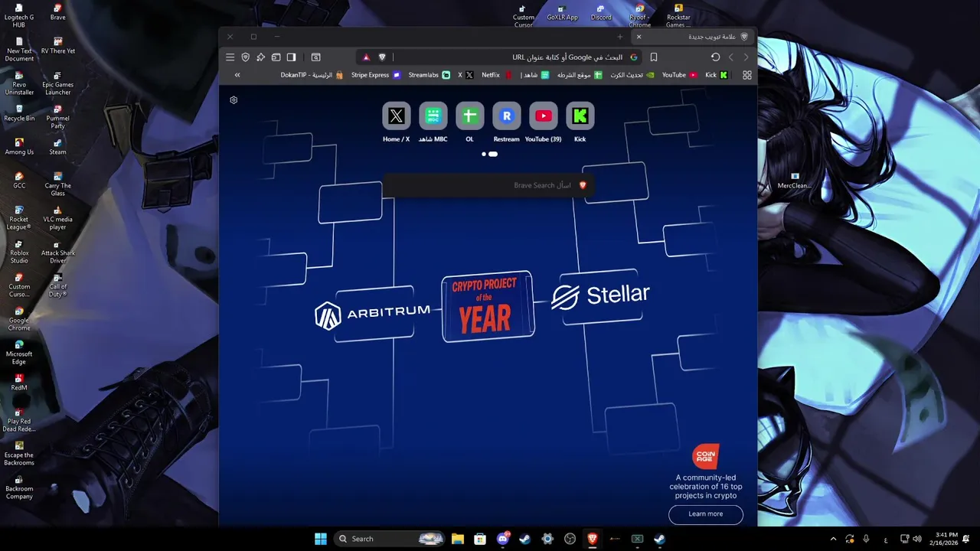The image size is (980, 551).
Task: Open the OL top site tile
Action: [x=470, y=122]
